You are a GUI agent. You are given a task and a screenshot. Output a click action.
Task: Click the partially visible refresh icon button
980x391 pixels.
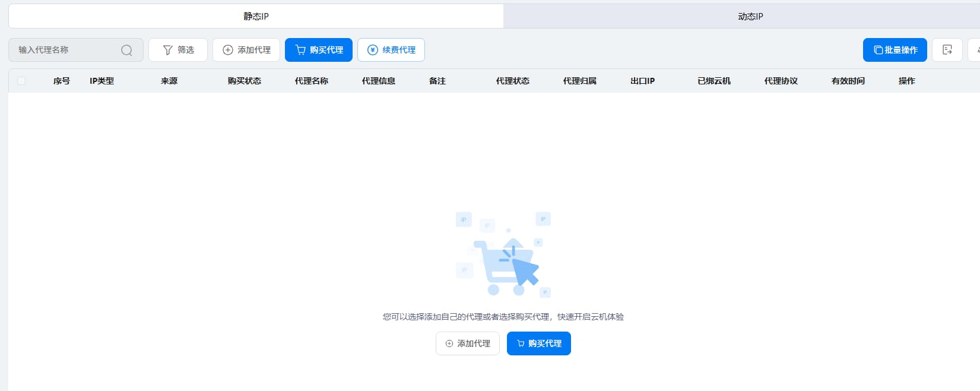(x=975, y=50)
